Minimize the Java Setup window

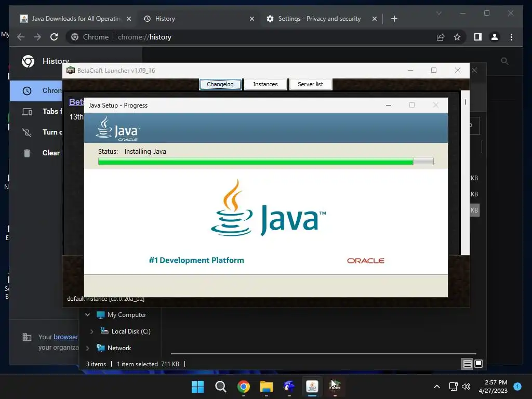[x=389, y=105]
